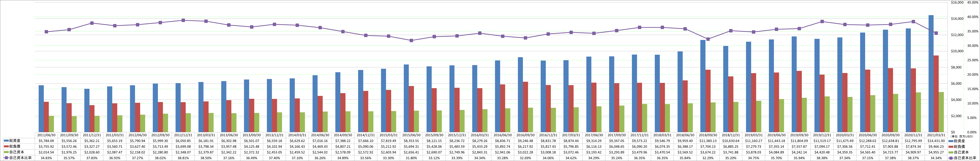Select the 2014/09/30 date column header

[x=343, y=135]
